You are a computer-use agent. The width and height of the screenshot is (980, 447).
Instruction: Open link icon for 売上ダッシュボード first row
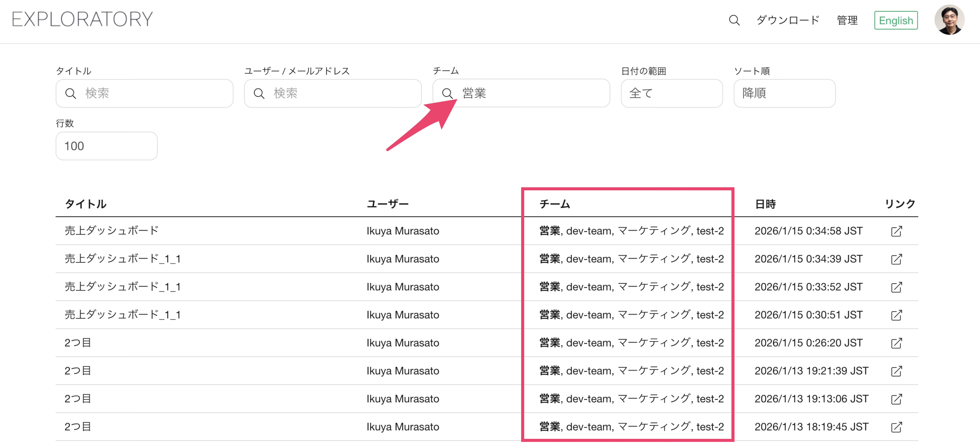pos(896,231)
